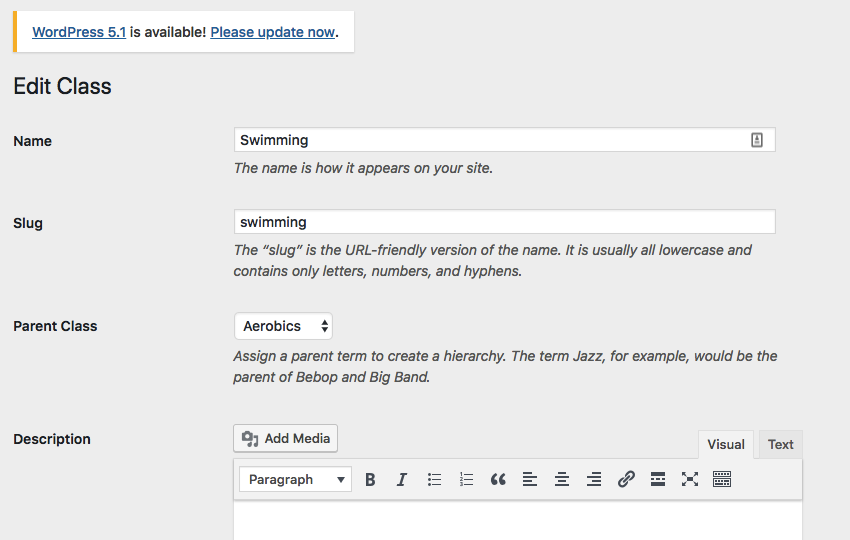
Task: Toggle bold formatting in editor toolbar
Action: 370,479
